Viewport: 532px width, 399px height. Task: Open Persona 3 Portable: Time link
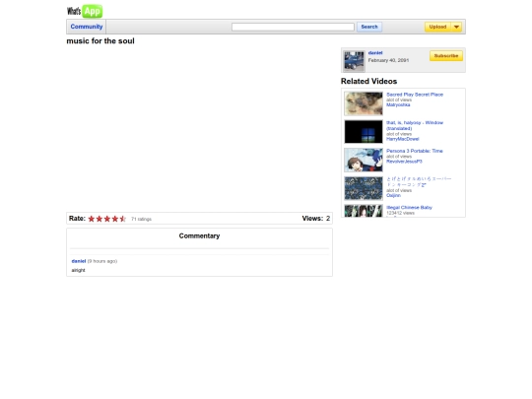pyautogui.click(x=414, y=151)
